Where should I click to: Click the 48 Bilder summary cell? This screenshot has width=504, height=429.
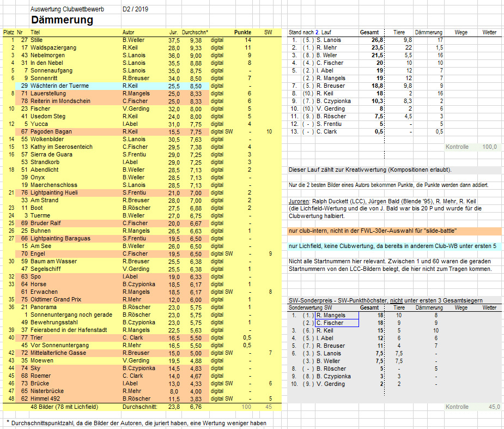65,406
